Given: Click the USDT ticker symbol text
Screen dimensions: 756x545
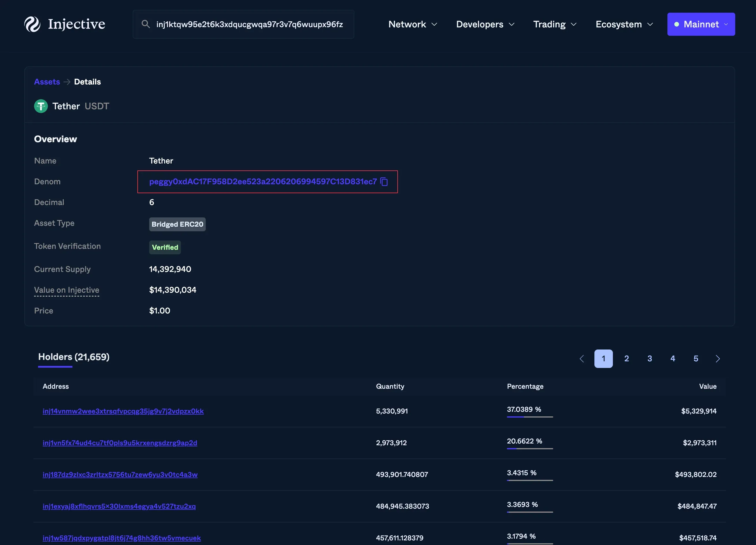Looking at the screenshot, I should [97, 106].
